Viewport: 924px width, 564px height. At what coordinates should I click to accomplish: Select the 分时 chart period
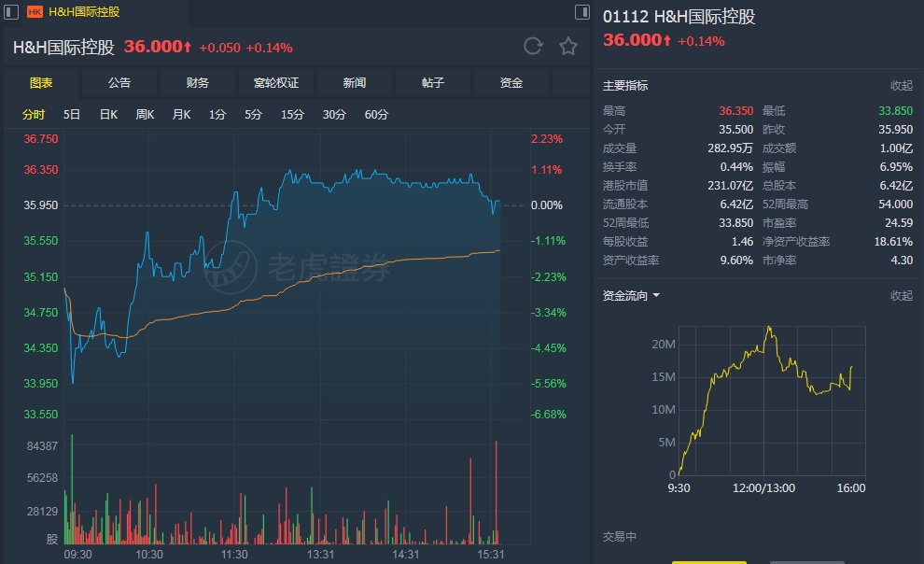34,114
